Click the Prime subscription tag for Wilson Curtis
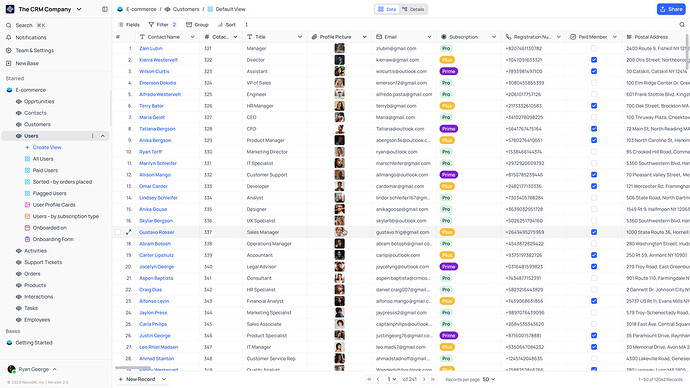690x388 pixels. (x=448, y=71)
